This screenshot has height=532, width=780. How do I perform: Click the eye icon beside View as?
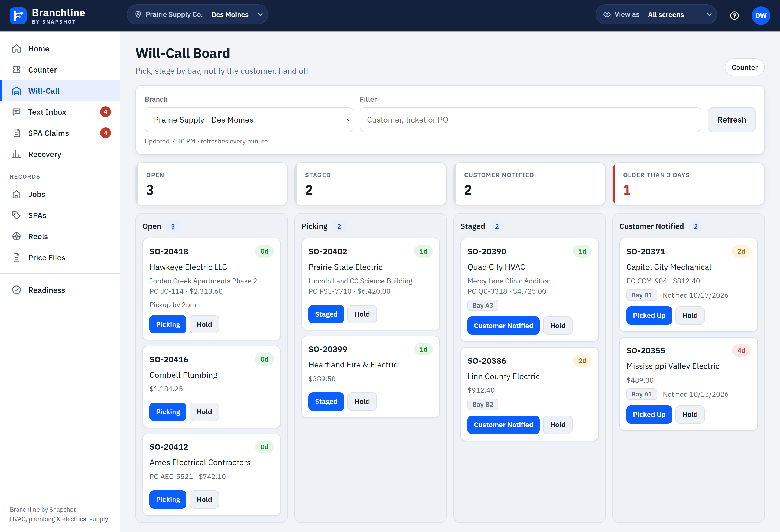pos(606,14)
